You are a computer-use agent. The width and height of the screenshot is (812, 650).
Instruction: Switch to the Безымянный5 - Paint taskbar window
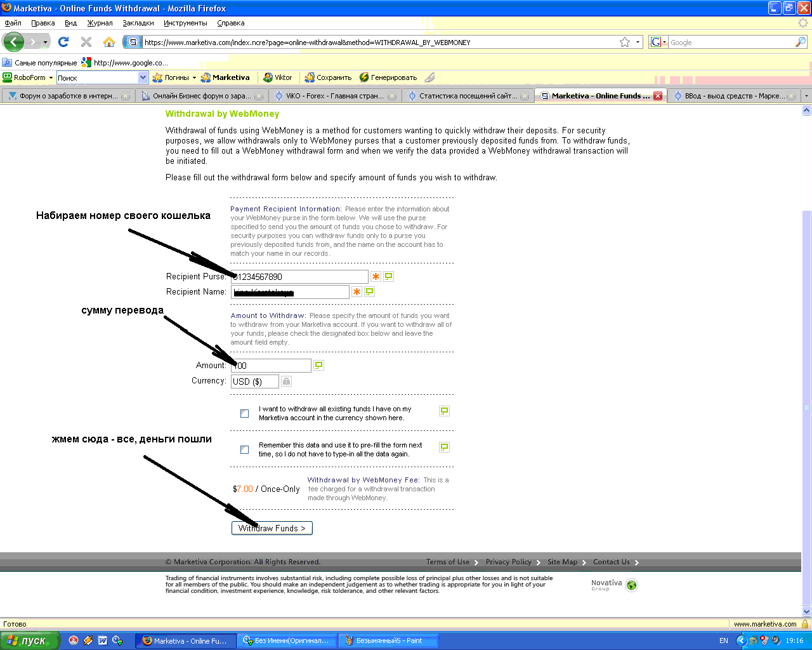tap(388, 640)
